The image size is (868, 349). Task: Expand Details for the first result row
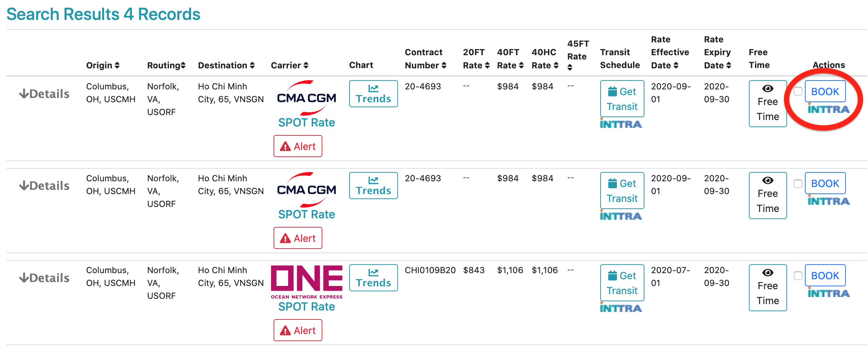coord(44,94)
